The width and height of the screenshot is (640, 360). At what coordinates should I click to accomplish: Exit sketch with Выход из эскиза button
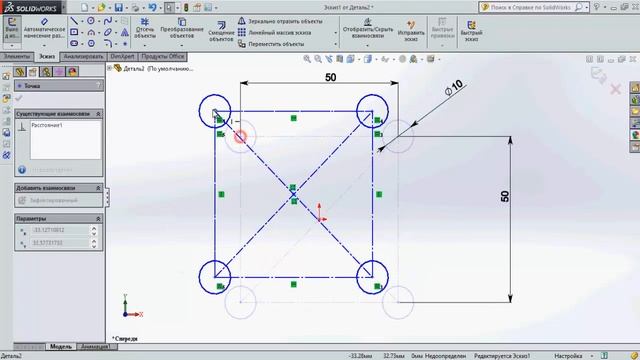tap(12, 28)
